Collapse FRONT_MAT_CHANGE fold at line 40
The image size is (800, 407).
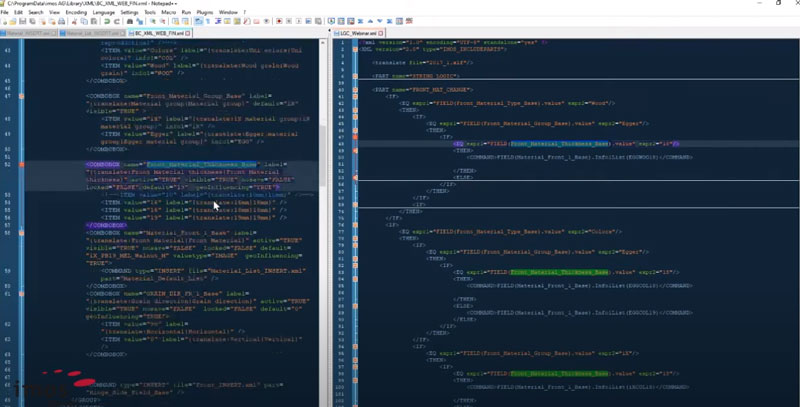[355, 90]
